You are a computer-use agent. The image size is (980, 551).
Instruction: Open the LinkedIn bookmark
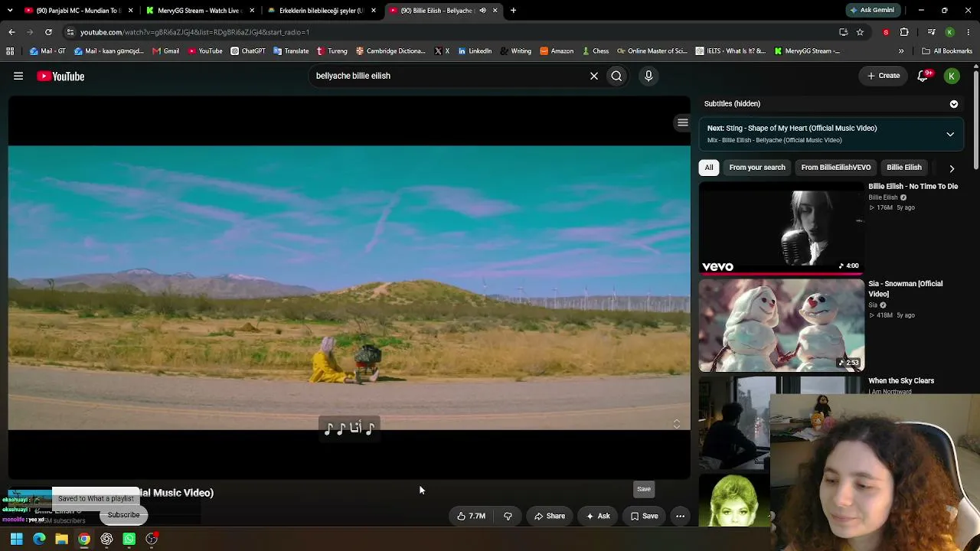click(475, 51)
